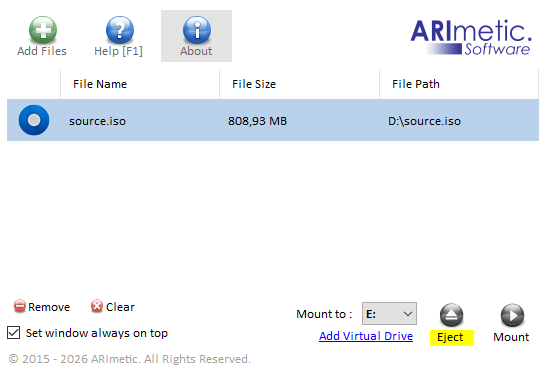Select the source.iso file name cell

(97, 121)
